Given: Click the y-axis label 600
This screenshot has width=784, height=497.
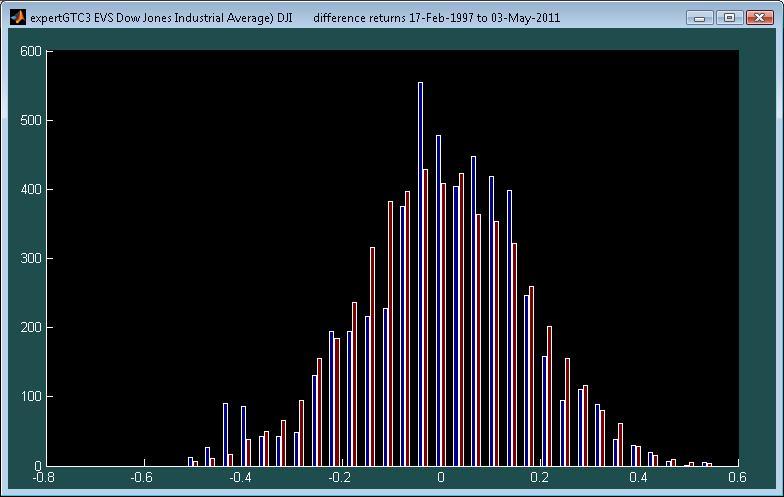Looking at the screenshot, I should coord(31,52).
